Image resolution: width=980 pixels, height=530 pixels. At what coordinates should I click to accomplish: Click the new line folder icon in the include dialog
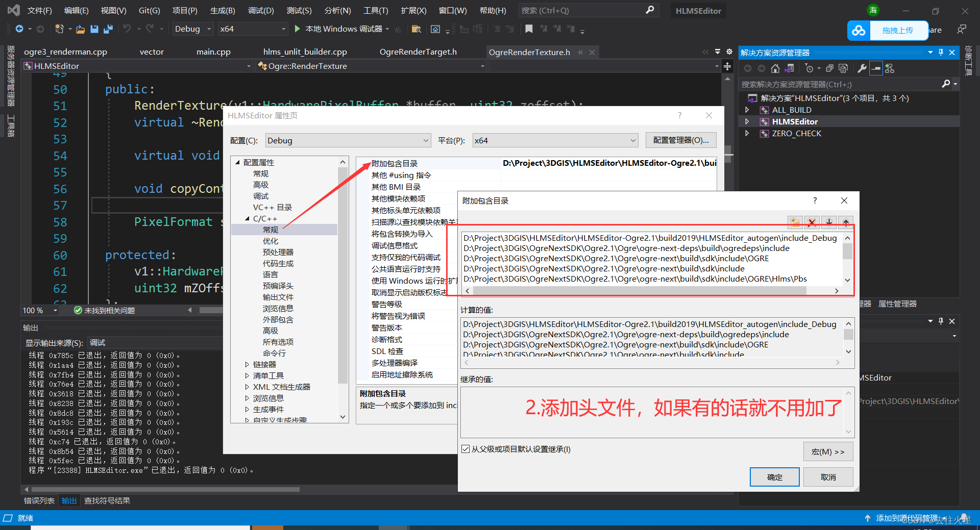(x=795, y=222)
